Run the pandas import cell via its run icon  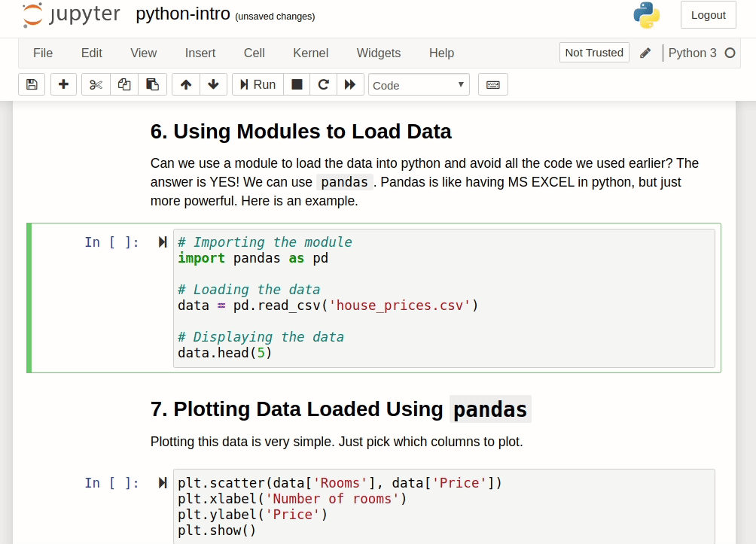[163, 242]
